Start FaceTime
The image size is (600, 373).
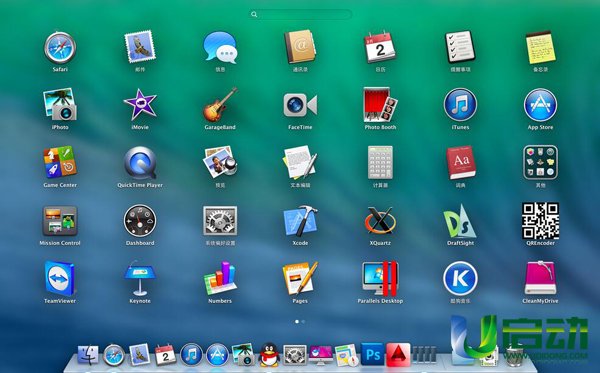300,105
